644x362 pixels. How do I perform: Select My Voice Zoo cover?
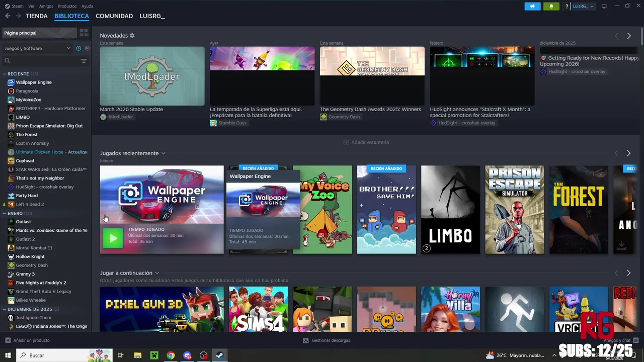click(326, 210)
